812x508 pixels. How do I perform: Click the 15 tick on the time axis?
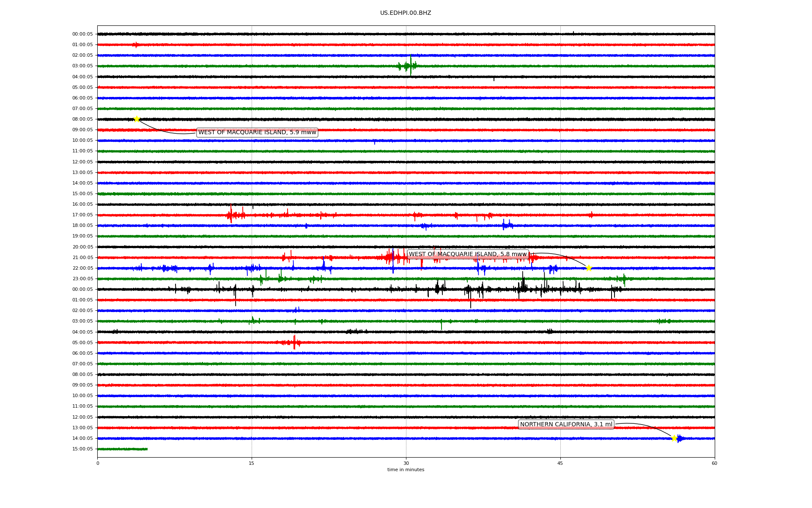[x=252, y=463]
